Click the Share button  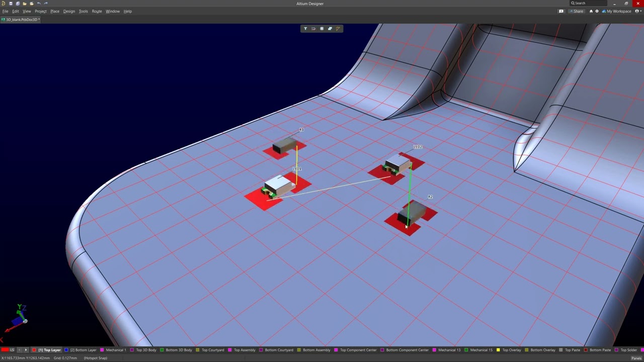(x=577, y=11)
